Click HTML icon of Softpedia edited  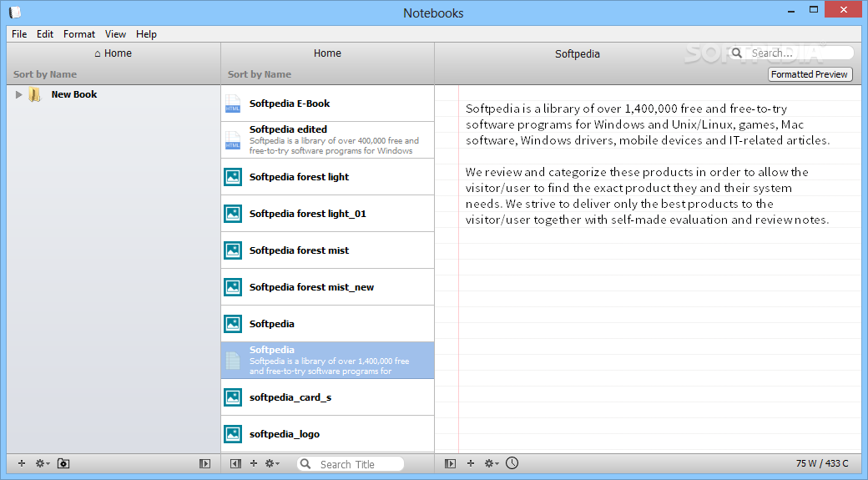[233, 140]
